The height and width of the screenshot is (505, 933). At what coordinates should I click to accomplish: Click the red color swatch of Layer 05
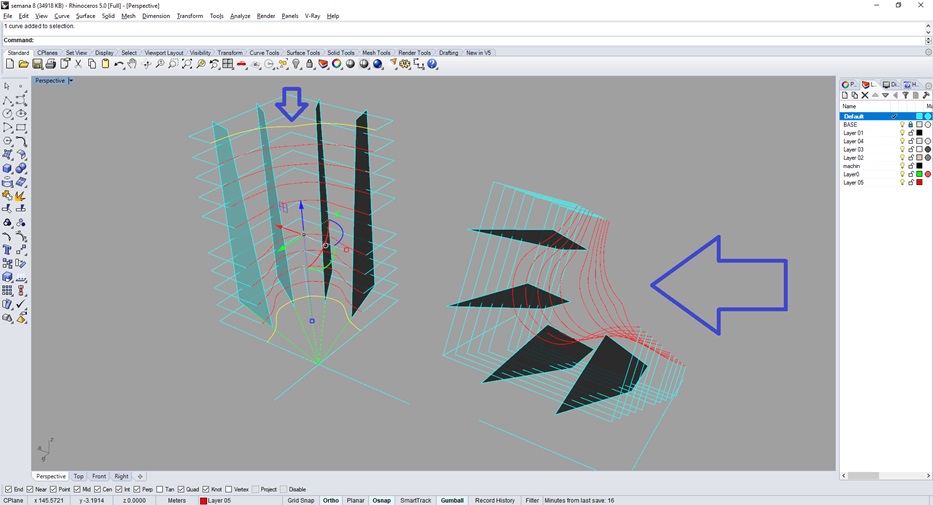pyautogui.click(x=919, y=183)
